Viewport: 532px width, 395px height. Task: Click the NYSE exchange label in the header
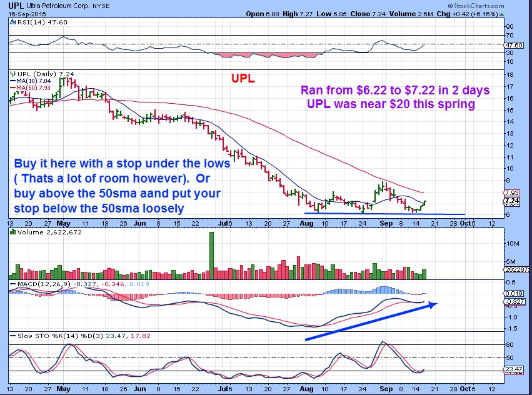point(101,6)
